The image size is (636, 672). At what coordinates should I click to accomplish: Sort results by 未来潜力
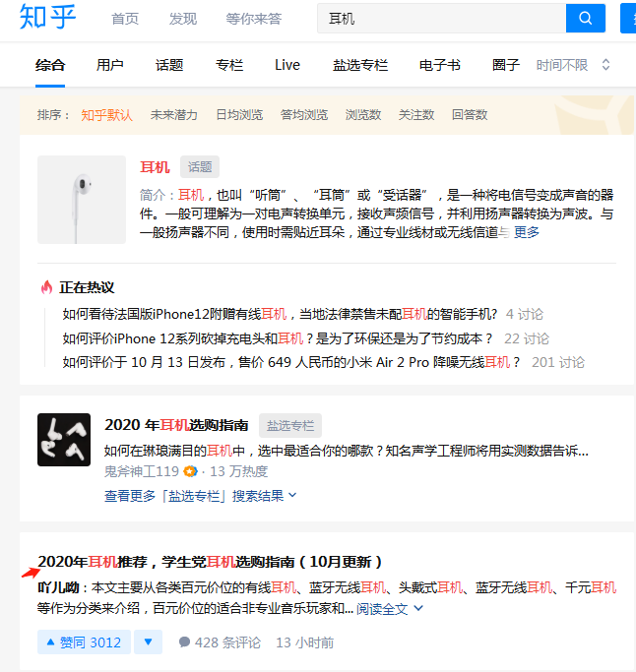click(174, 115)
